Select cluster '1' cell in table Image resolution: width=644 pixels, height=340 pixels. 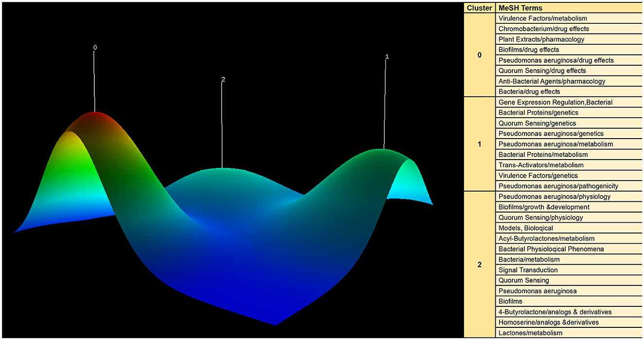point(479,144)
